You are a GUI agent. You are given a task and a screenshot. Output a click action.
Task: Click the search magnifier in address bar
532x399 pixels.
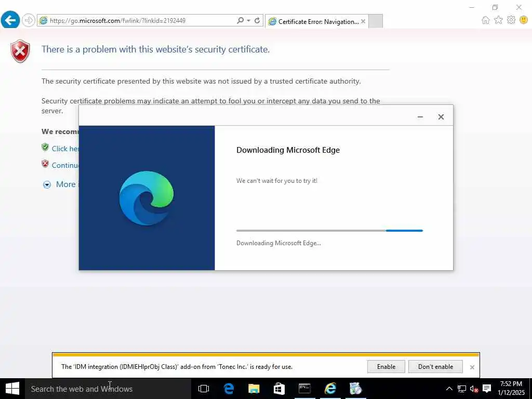pyautogui.click(x=240, y=20)
